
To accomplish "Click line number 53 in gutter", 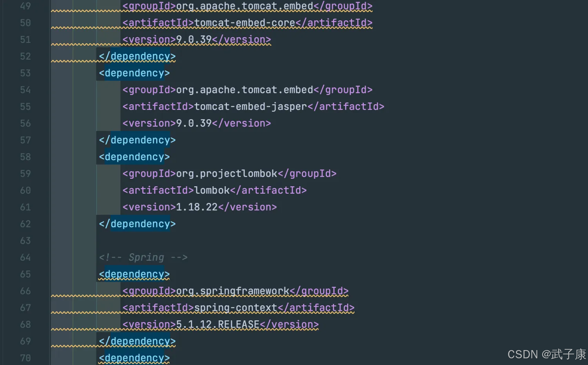I will coord(25,73).
